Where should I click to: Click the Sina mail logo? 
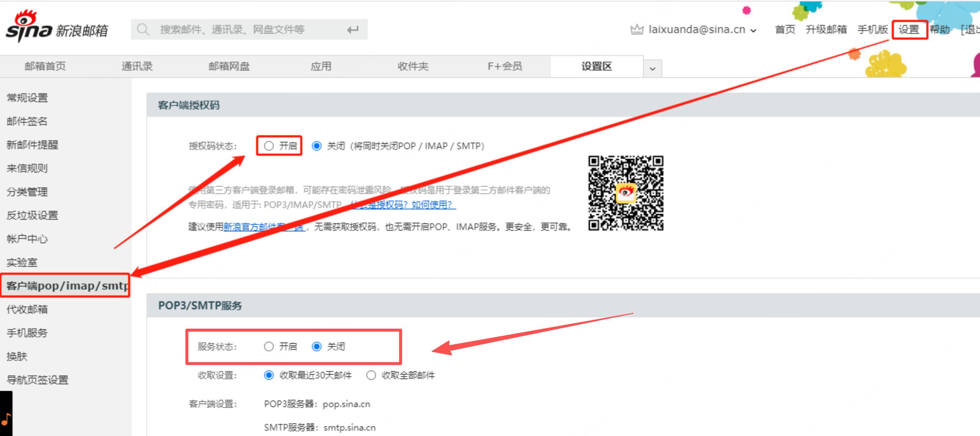pos(57,26)
